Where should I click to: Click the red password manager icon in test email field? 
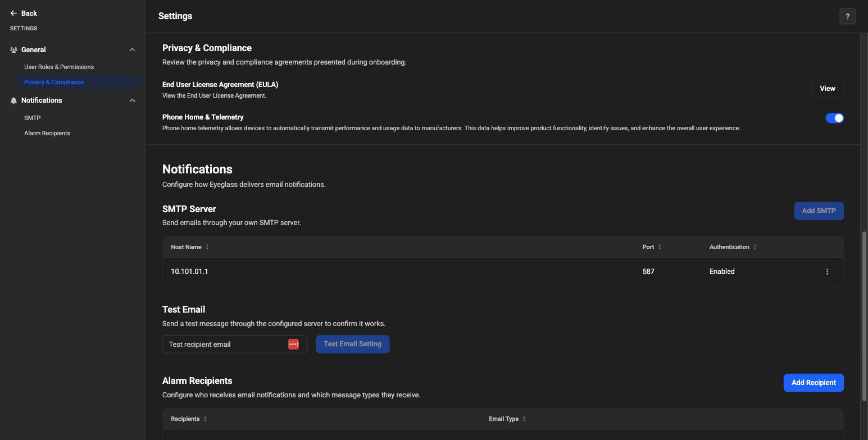coord(293,344)
